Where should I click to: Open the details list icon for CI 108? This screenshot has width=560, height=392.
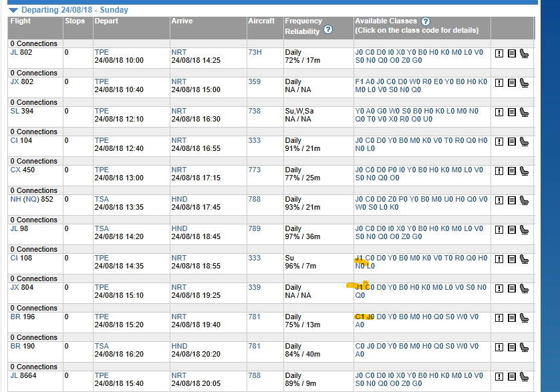(x=511, y=259)
